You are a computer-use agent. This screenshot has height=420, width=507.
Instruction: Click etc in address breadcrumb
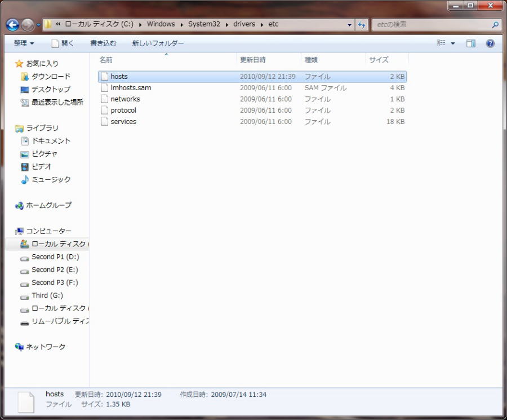(273, 24)
